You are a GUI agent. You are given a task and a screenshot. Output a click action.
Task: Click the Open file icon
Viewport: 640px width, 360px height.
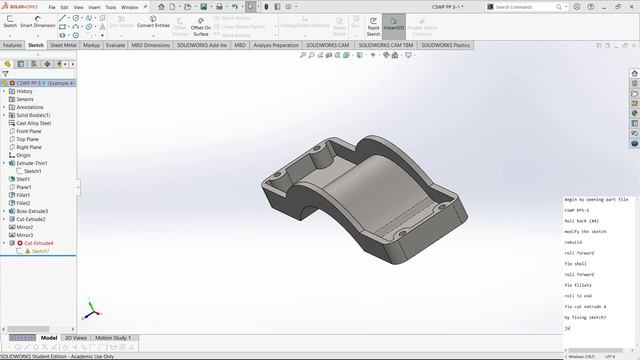(187, 7)
